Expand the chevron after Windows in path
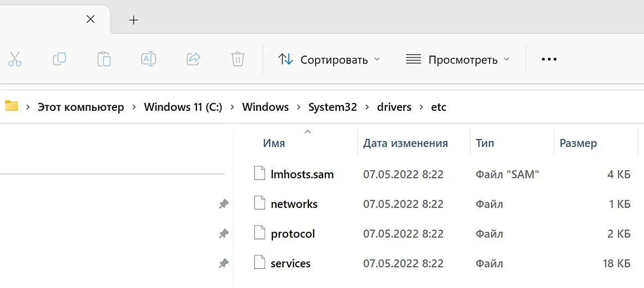The image size is (644, 288). coord(299,107)
